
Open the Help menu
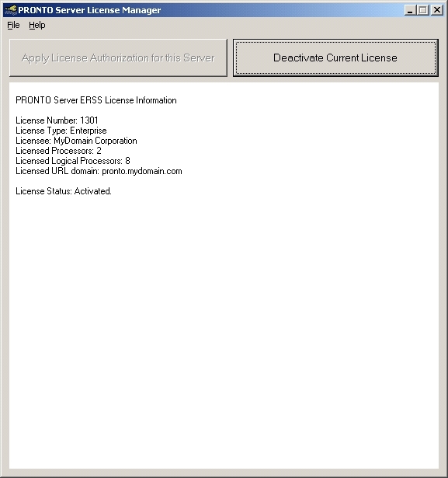click(37, 25)
